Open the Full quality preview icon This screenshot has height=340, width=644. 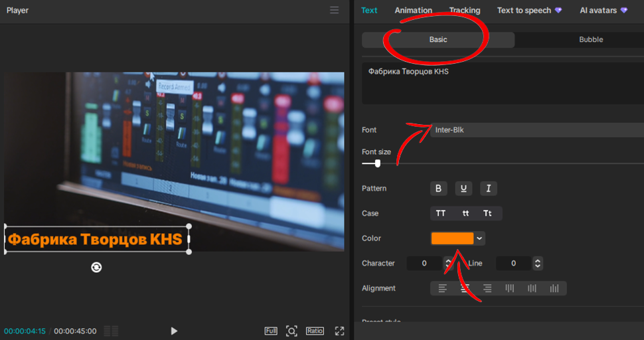click(271, 331)
